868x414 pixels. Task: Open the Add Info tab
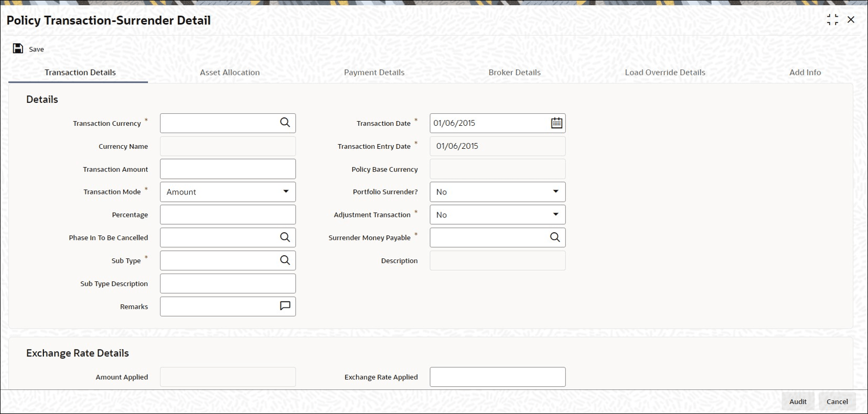[x=805, y=72]
